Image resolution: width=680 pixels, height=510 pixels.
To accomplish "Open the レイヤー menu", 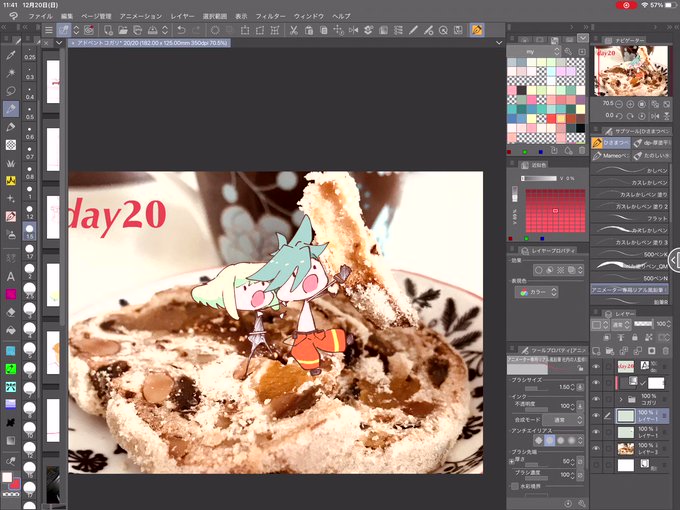I will coord(182,16).
